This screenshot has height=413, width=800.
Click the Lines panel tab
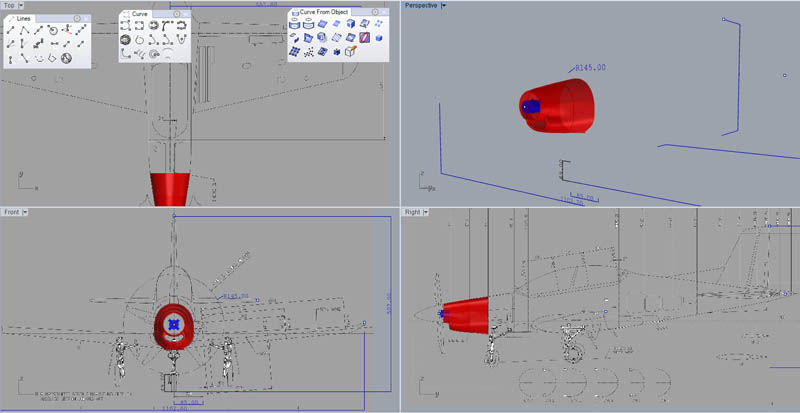[23, 18]
